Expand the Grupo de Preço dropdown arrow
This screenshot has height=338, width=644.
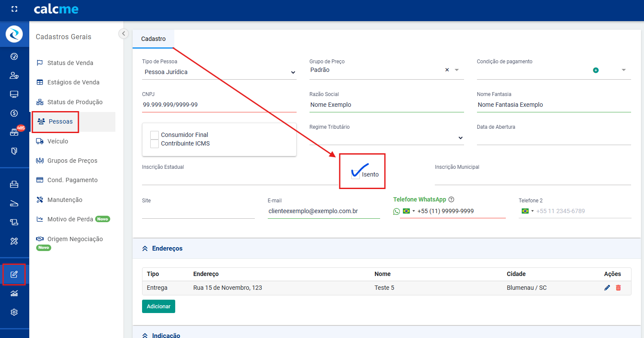coord(457,70)
